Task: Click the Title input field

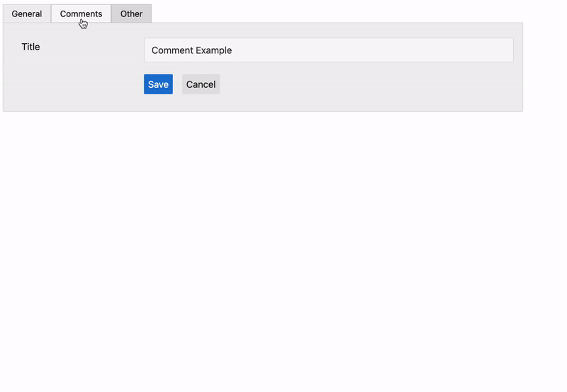Action: tap(328, 50)
